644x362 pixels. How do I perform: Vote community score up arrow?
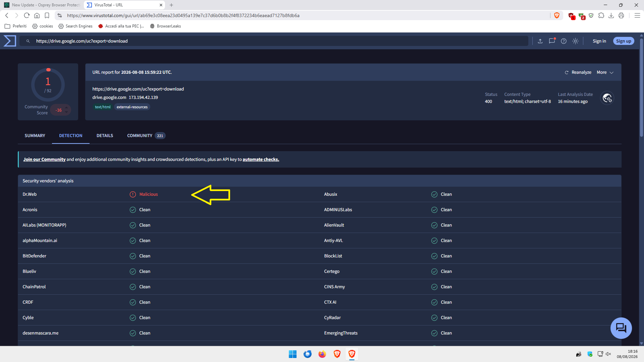pos(66,107)
